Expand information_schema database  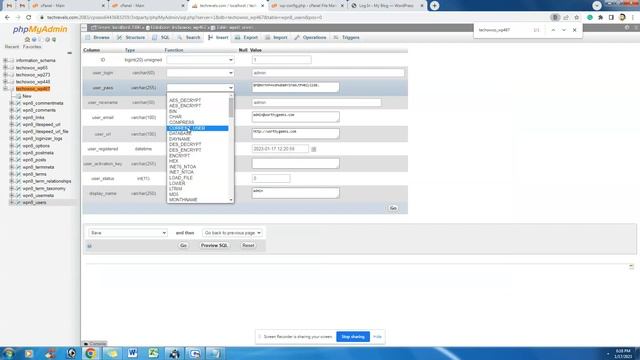[5, 60]
